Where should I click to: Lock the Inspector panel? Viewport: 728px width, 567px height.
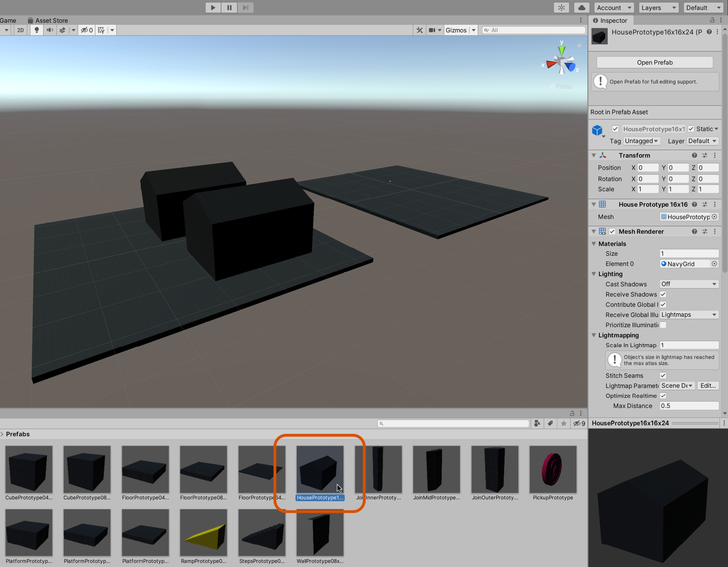[712, 20]
